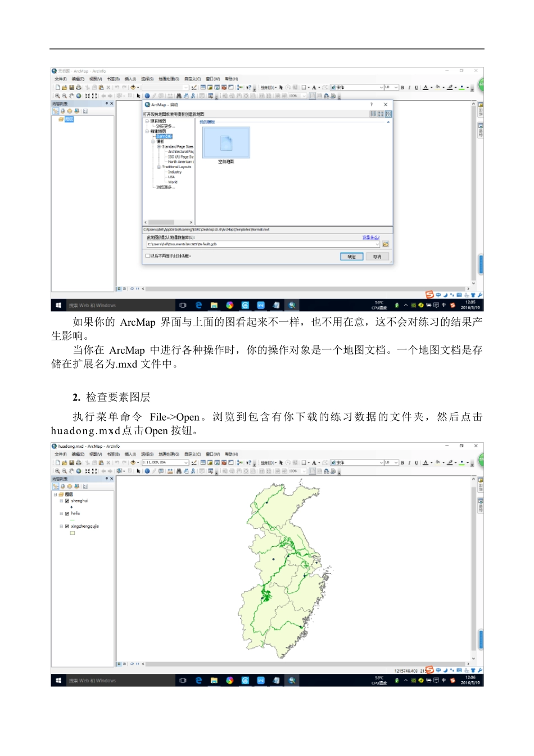Collapse the Standard Page Sizes node in the dialog tree
534x756 pixels.
(159, 146)
